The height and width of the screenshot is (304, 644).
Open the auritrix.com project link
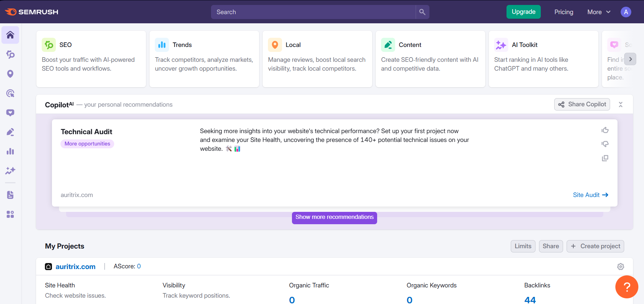click(x=75, y=267)
